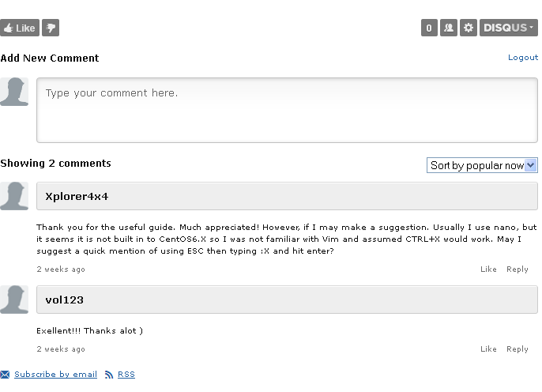Click vol123's avatar image

coord(14,300)
